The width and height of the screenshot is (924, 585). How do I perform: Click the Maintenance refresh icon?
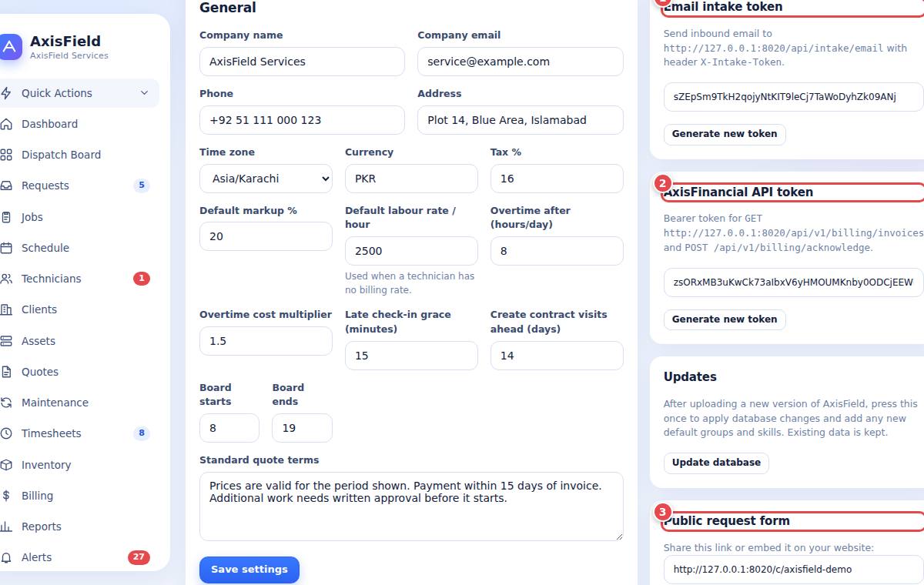tap(6, 403)
